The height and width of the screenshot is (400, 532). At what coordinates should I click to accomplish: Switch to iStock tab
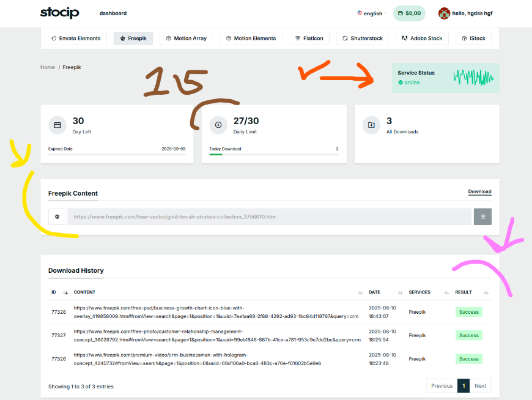pyautogui.click(x=473, y=39)
